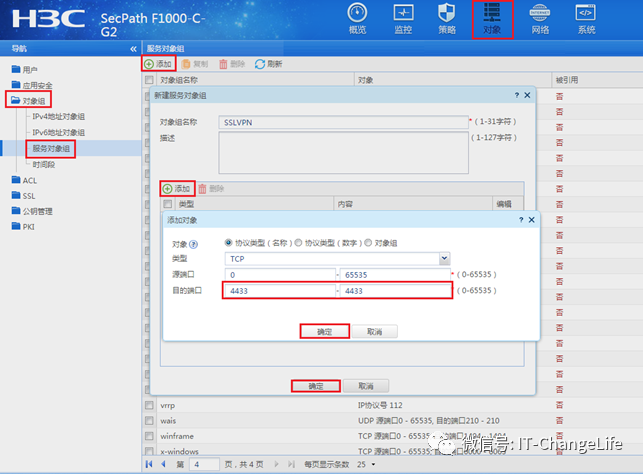Expand ACL folder in navigation
The width and height of the screenshot is (643, 474).
point(25,180)
